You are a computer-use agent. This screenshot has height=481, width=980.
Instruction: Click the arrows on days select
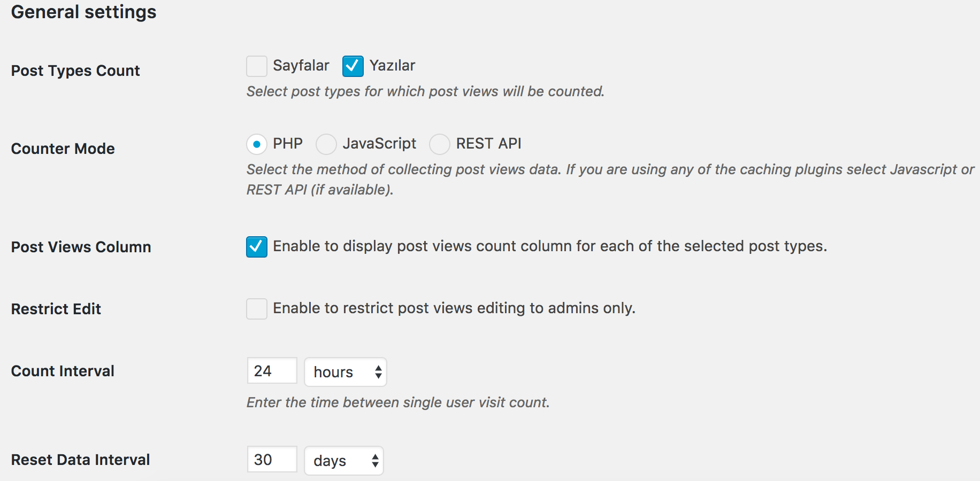tap(375, 461)
